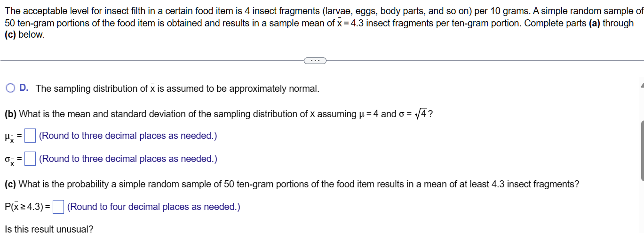The height and width of the screenshot is (233, 644).
Task: Expand the ellipsis button on the divider
Action: (315, 60)
